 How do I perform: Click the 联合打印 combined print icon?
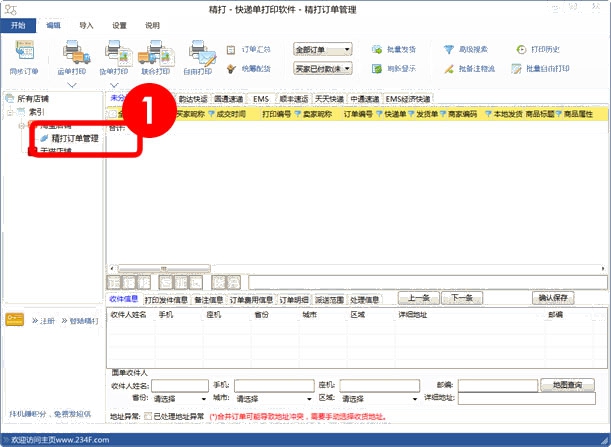(154, 55)
